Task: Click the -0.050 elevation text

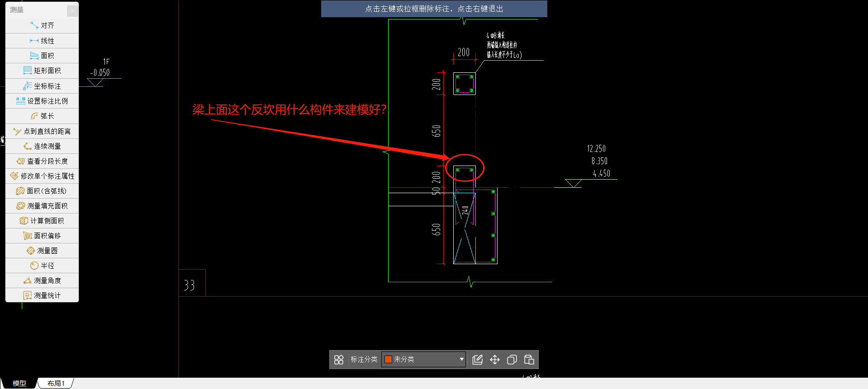Action: pos(100,72)
